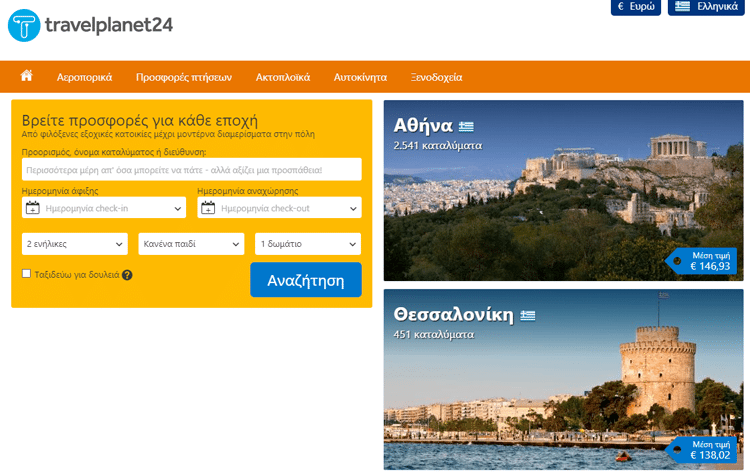Expand the 1 δωμάτιο dropdown
The image size is (750, 473).
point(308,244)
